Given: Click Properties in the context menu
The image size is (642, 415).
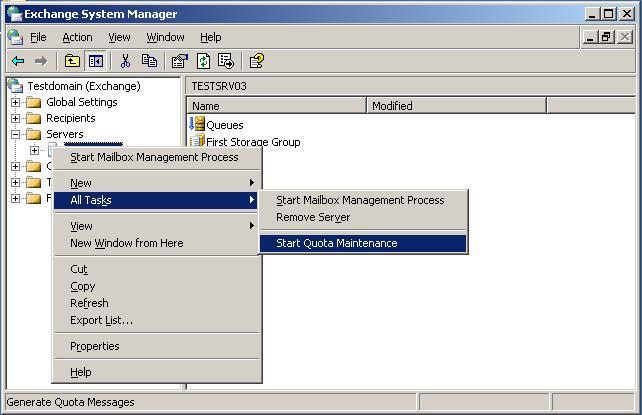Looking at the screenshot, I should pyautogui.click(x=94, y=346).
